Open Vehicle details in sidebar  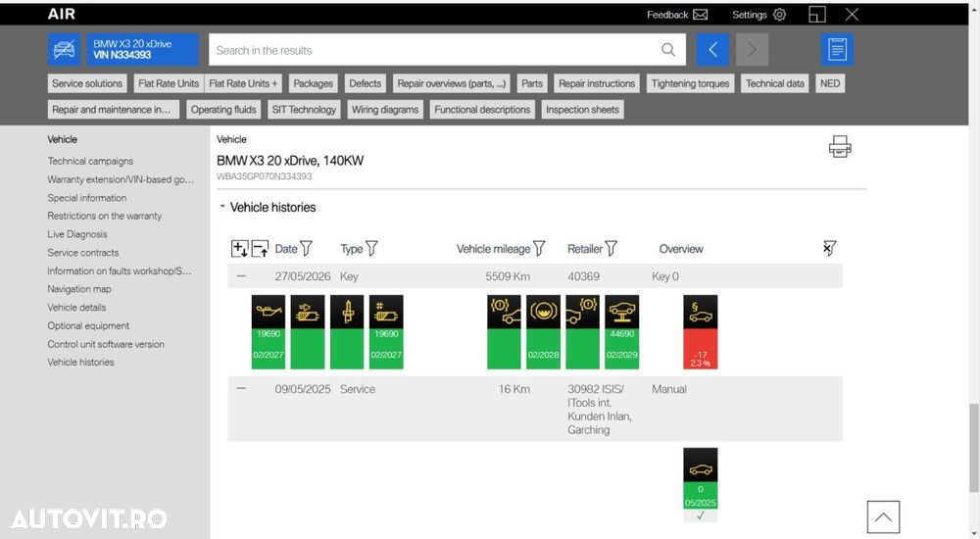76,307
